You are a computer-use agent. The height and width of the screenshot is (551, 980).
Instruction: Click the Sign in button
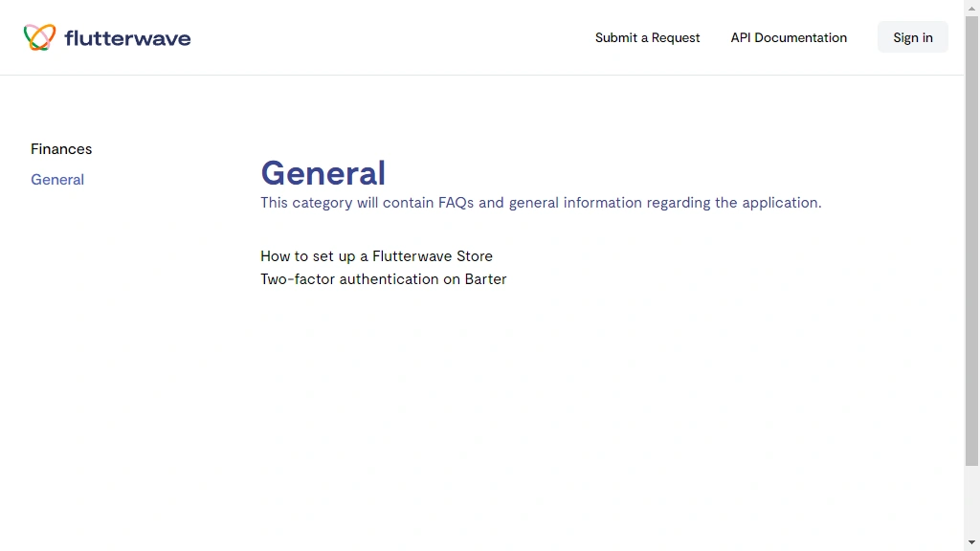[912, 37]
